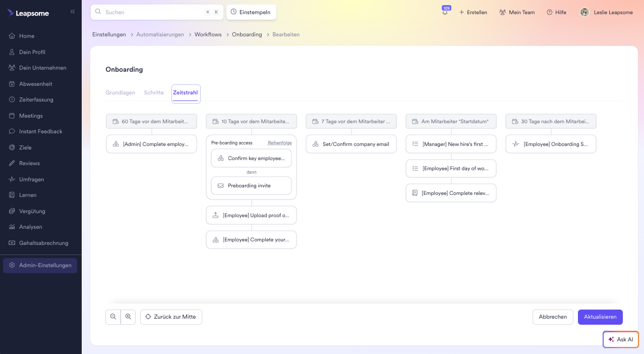Open the notifications bell icon

click(445, 13)
